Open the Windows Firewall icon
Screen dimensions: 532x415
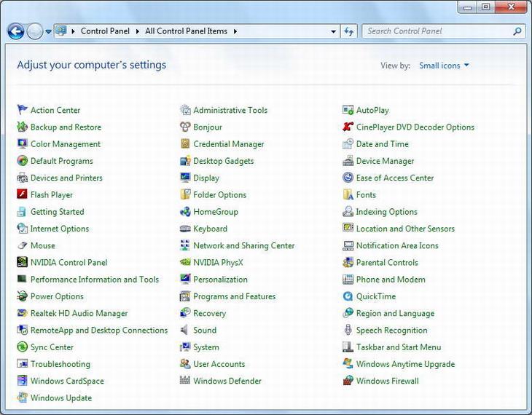point(348,380)
